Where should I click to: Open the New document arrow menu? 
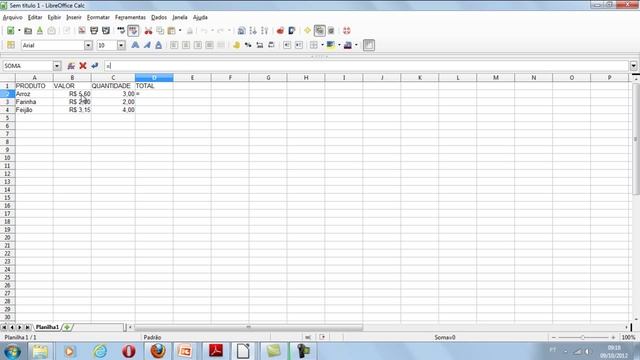tap(19, 31)
